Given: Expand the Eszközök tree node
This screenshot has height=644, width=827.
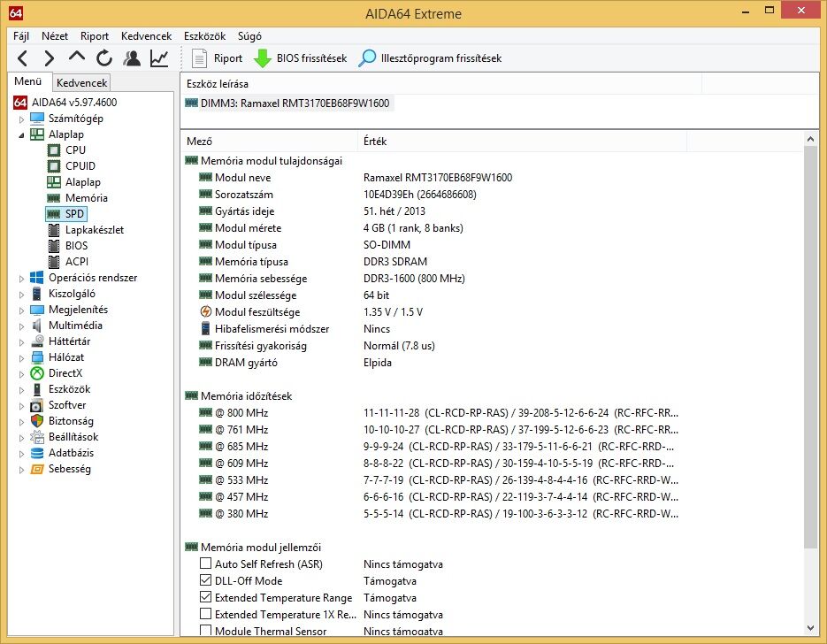Looking at the screenshot, I should click(21, 390).
